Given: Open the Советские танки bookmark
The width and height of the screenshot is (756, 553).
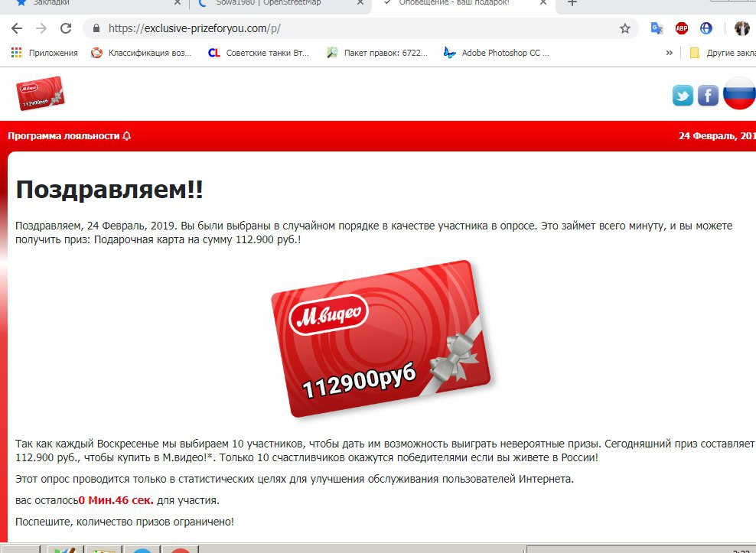Looking at the screenshot, I should [x=259, y=53].
